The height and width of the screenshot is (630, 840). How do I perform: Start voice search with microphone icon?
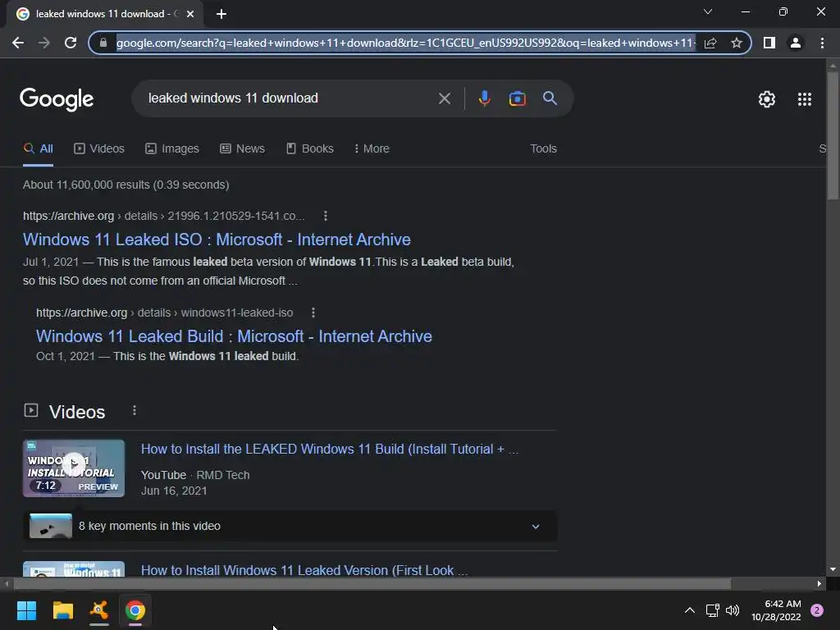484,98
